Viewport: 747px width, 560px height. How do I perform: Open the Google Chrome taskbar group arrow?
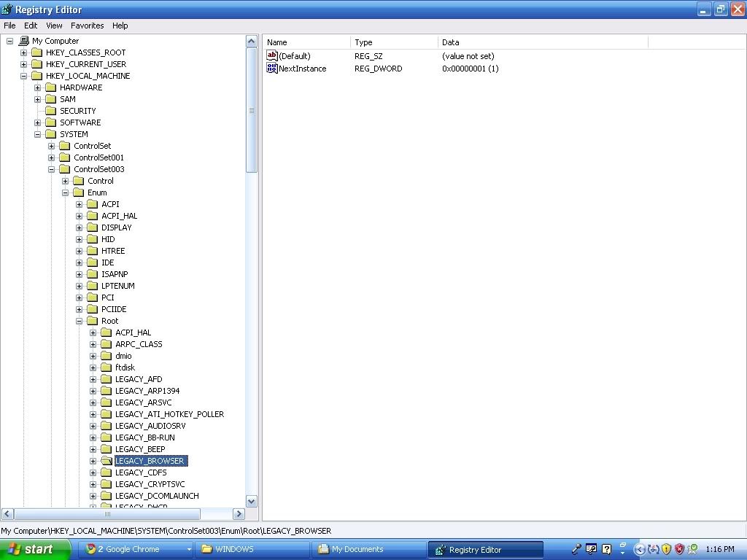(x=189, y=550)
